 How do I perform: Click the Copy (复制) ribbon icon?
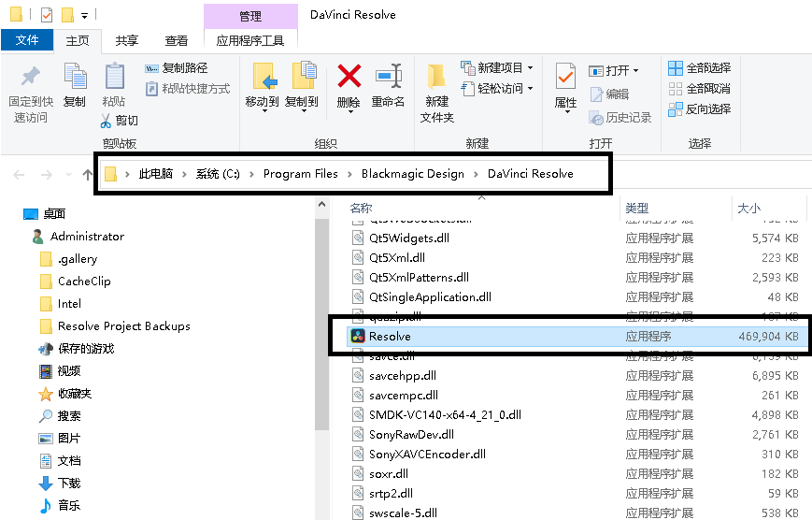pos(75,76)
